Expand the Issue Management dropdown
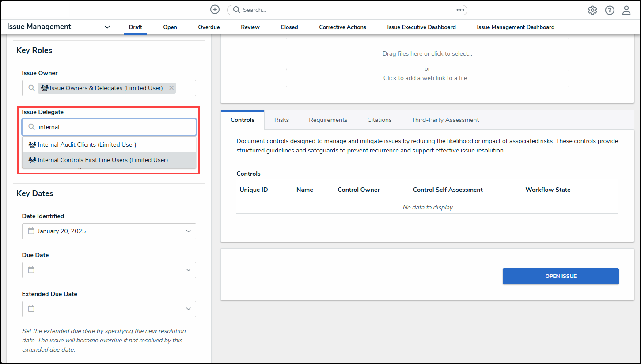Screen dimensions: 641x364 click(107, 27)
